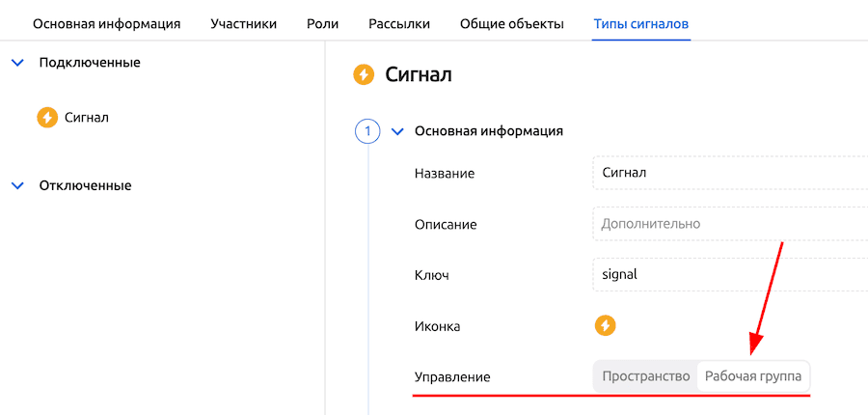Select the Типы сигналов tab
This screenshot has height=415, width=868.
click(641, 23)
